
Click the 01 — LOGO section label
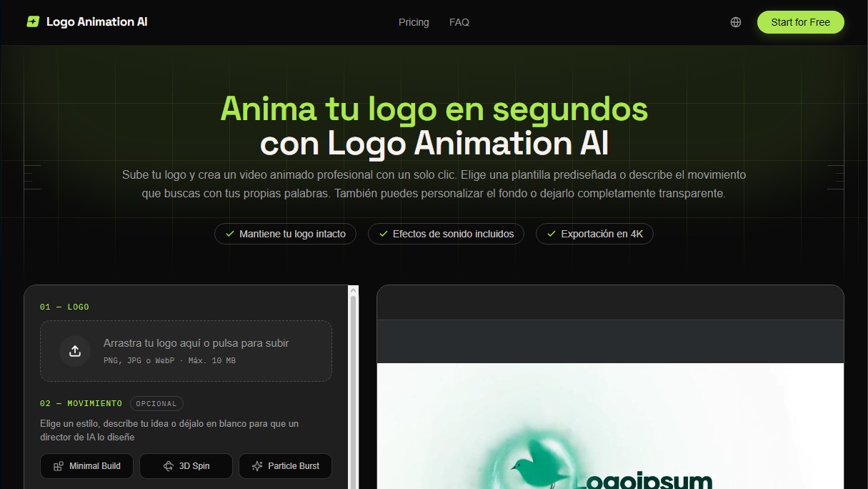point(64,307)
